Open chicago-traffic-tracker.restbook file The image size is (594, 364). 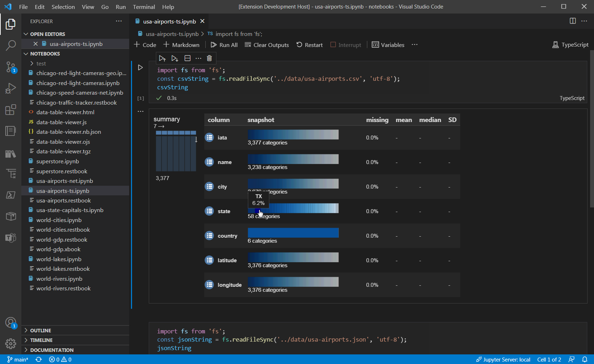(75, 102)
